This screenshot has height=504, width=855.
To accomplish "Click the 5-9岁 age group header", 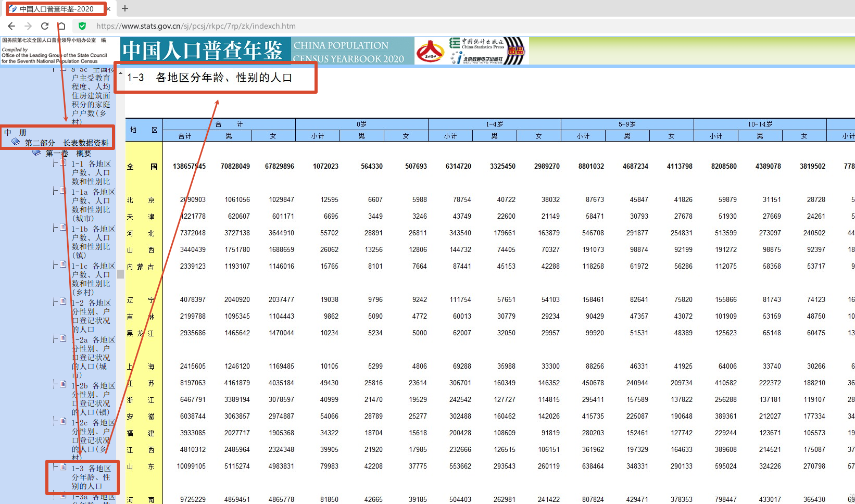I will (x=627, y=124).
